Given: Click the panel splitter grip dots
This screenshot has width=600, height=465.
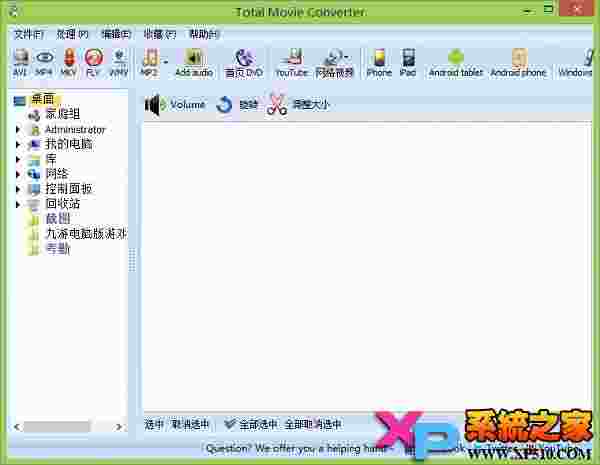Looking at the screenshot, I should click(x=132, y=260).
